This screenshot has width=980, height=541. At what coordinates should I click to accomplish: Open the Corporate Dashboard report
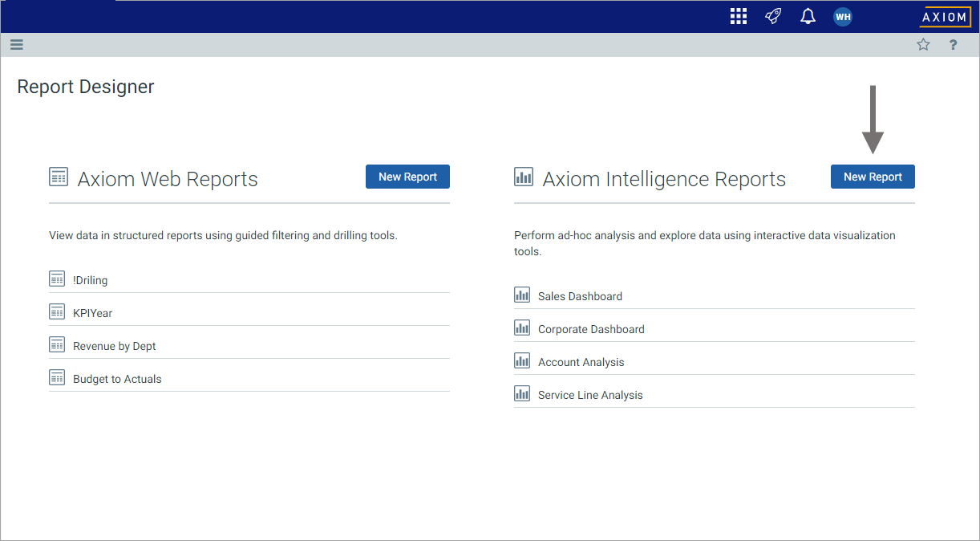point(591,329)
